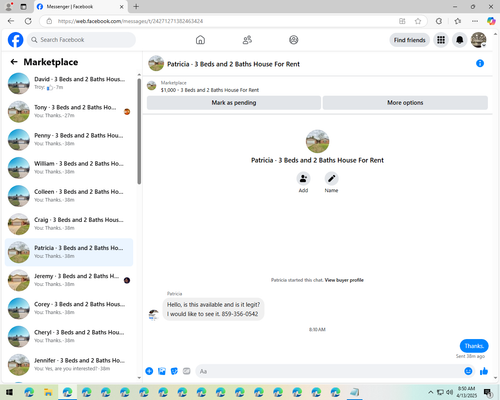Add page to favorites star icon
The image size is (500, 400).
(418, 21)
